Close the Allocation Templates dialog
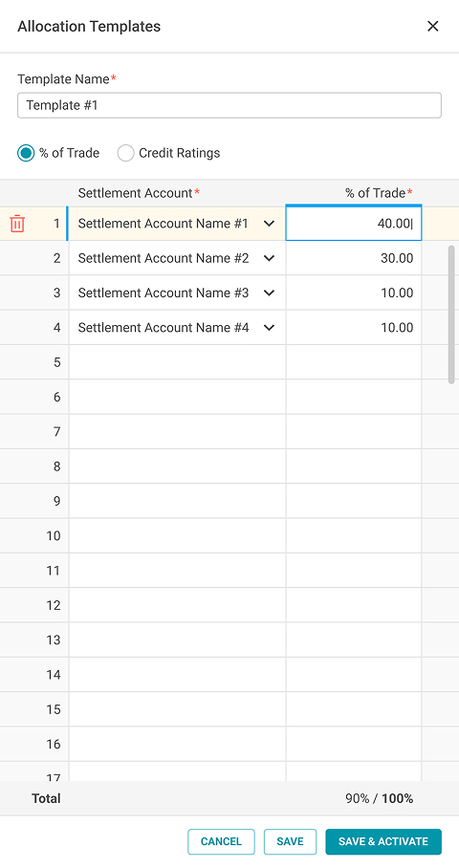The width and height of the screenshot is (459, 868). [433, 26]
